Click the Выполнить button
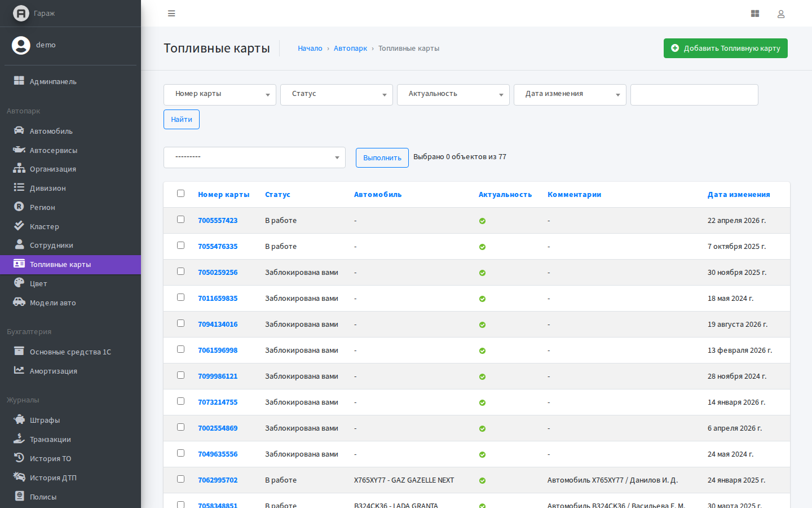Viewport: 812px width, 508px height. pyautogui.click(x=382, y=158)
